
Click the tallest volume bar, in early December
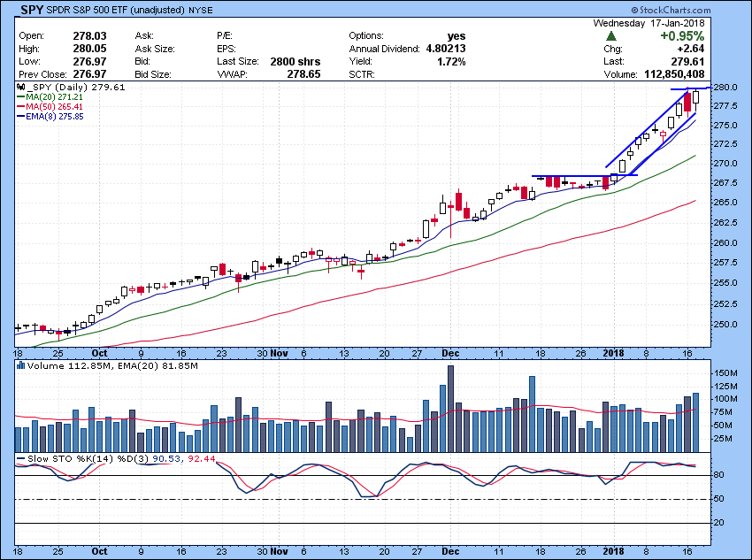pyautogui.click(x=450, y=409)
